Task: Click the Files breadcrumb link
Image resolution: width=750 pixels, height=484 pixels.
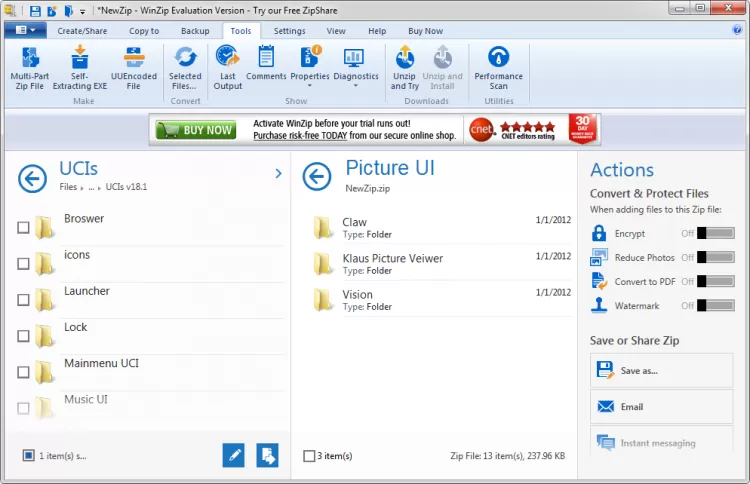Action: (68, 187)
